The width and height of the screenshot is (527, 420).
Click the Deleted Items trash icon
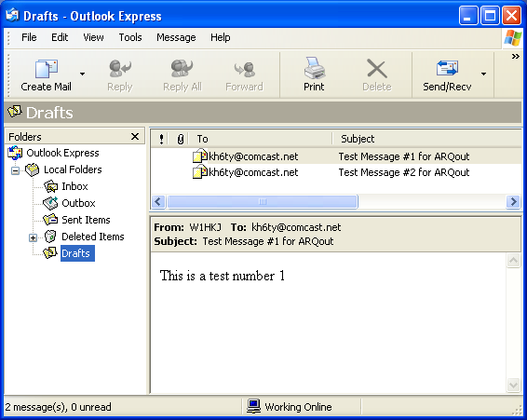tap(50, 237)
